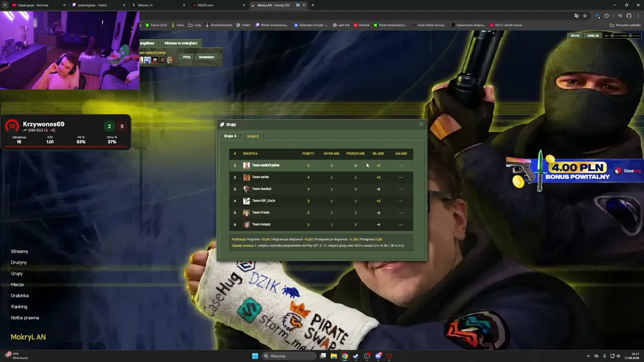Open the Notka prawna sidebar link
Image resolution: width=644 pixels, height=362 pixels.
pyautogui.click(x=25, y=318)
